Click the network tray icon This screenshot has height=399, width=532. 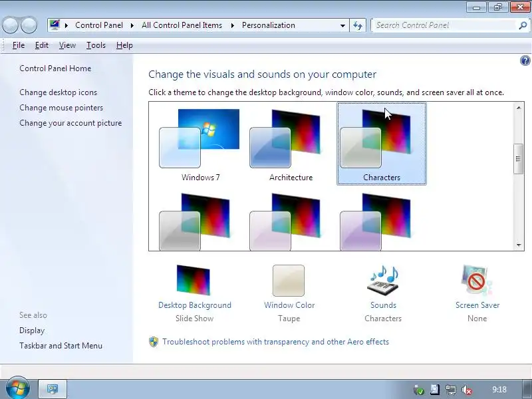451,390
